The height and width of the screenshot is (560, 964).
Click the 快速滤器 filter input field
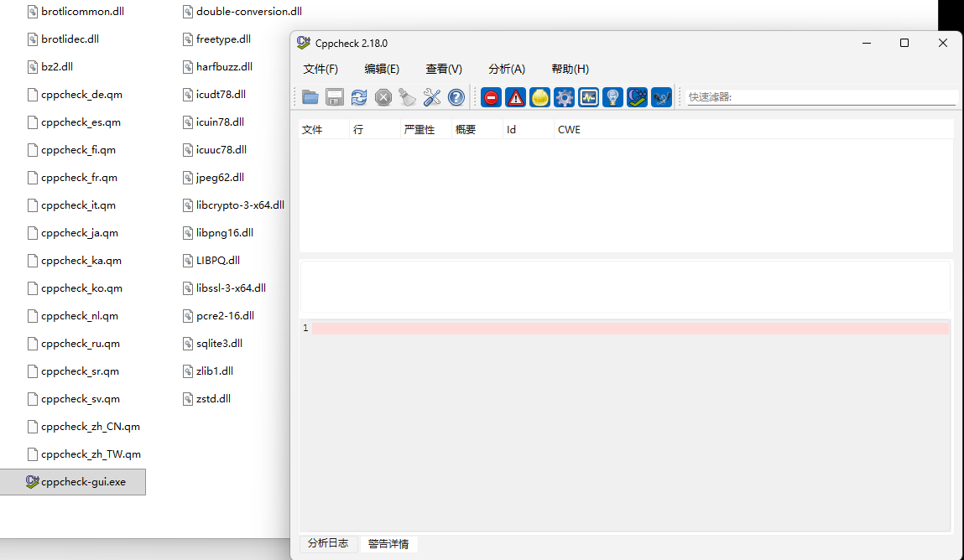821,97
